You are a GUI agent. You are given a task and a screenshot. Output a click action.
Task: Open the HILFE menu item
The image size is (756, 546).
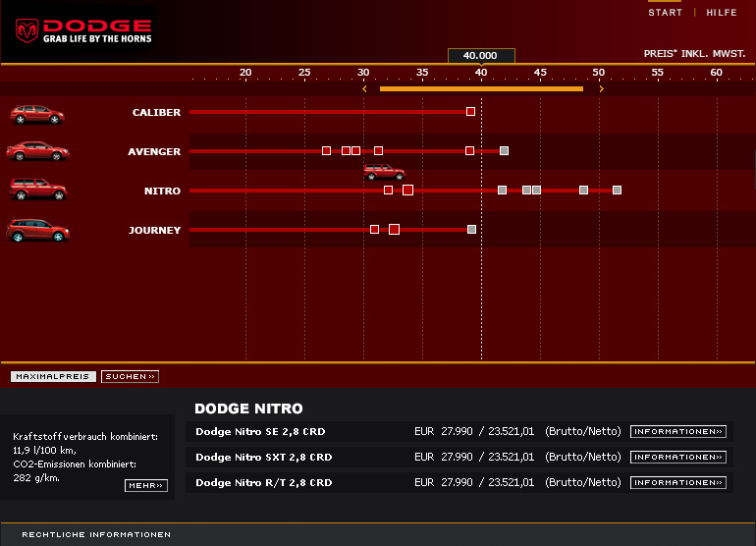click(x=722, y=13)
